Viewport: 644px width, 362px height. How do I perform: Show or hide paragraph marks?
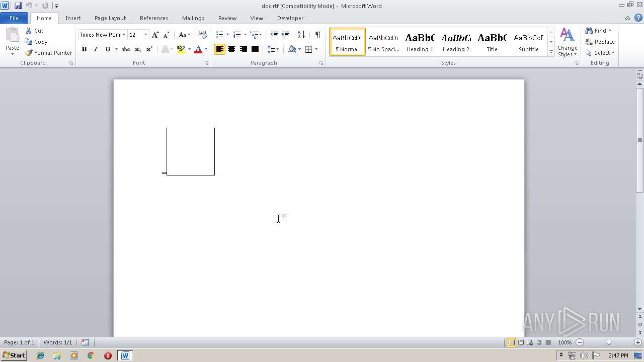(317, 35)
